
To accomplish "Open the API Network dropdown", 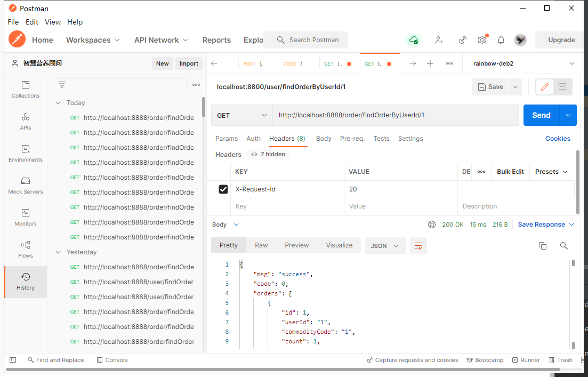I will tap(161, 40).
